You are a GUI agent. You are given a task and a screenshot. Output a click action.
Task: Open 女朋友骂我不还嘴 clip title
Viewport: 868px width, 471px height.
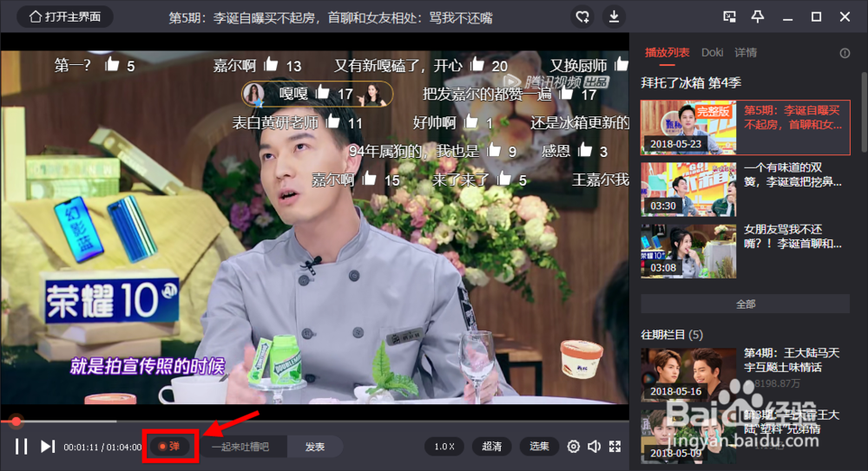(792, 236)
